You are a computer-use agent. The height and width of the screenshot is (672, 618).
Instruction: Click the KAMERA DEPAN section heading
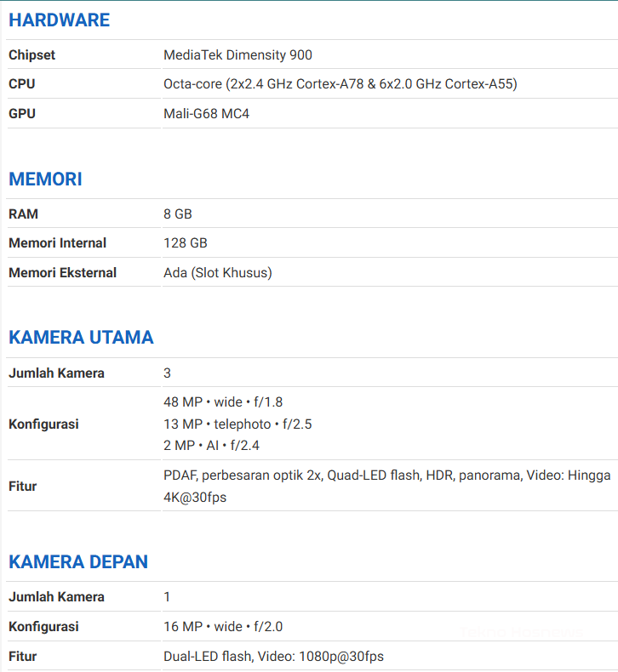coord(78,562)
